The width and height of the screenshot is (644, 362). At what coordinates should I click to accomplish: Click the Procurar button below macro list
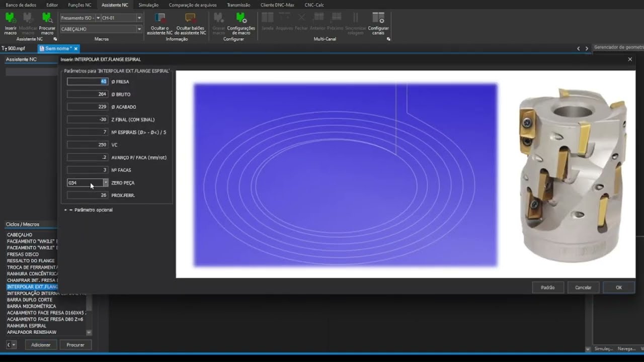pos(75,345)
